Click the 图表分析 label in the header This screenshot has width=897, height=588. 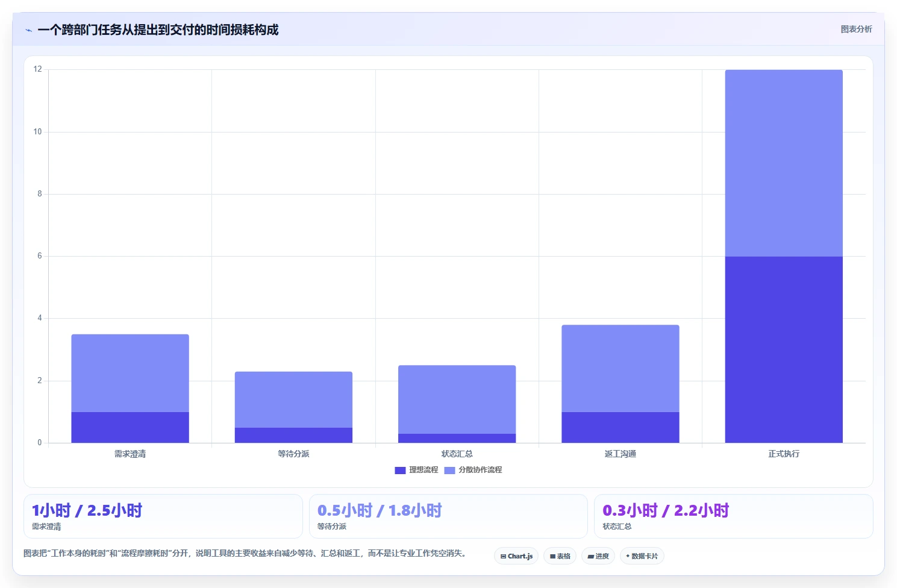coord(856,29)
